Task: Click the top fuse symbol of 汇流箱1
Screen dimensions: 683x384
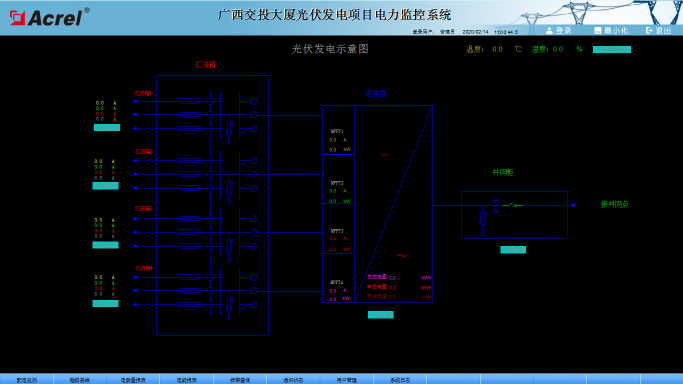Action: [x=189, y=101]
